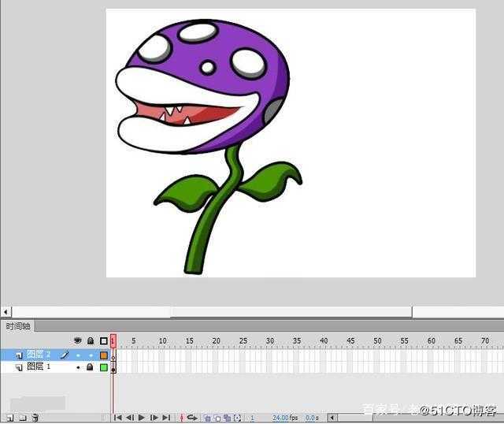The width and height of the screenshot is (504, 424).
Task: Toggle edit multiple frames
Action: point(228,418)
